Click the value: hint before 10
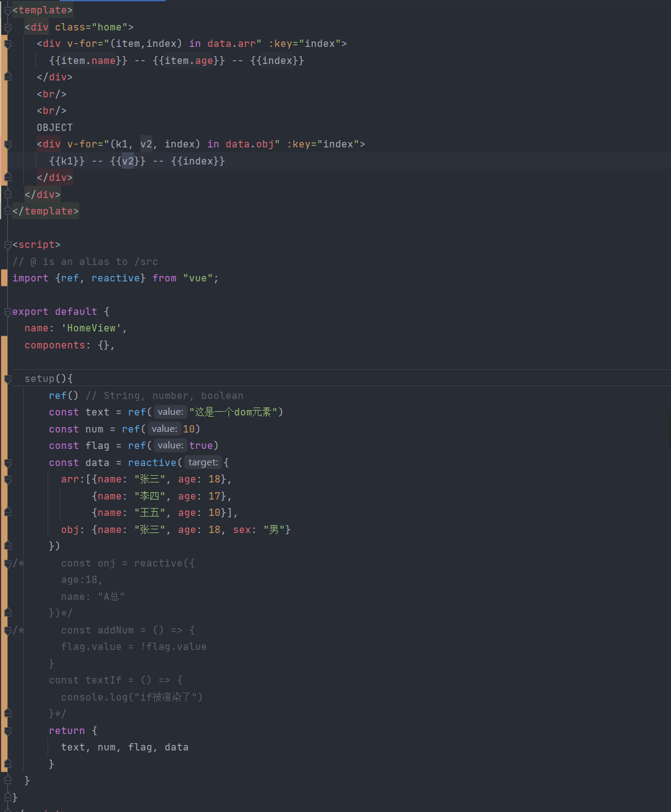 (x=165, y=429)
